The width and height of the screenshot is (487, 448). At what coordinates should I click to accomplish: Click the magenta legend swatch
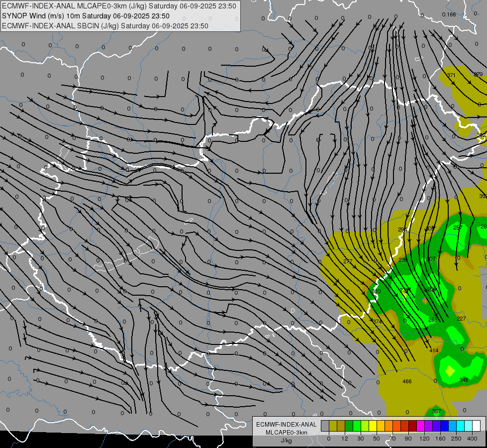tap(420, 426)
